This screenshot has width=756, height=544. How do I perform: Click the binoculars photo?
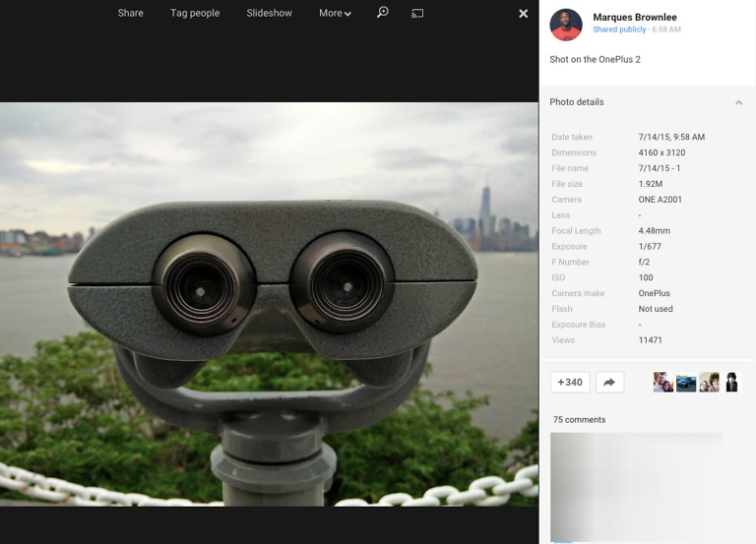coord(269,304)
